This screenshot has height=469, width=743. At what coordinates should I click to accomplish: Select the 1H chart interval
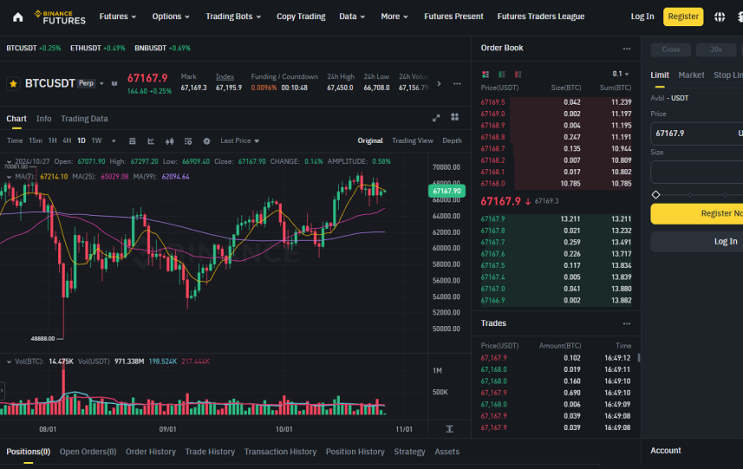pos(53,141)
